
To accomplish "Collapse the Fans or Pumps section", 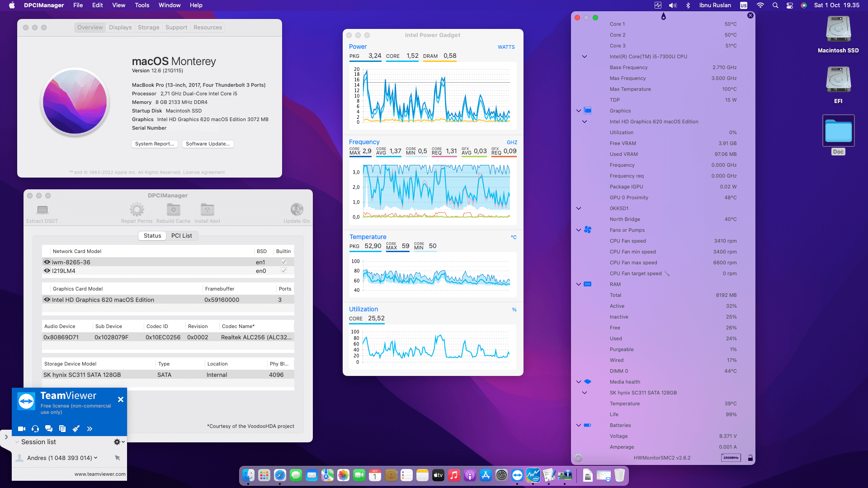I will coord(579,230).
